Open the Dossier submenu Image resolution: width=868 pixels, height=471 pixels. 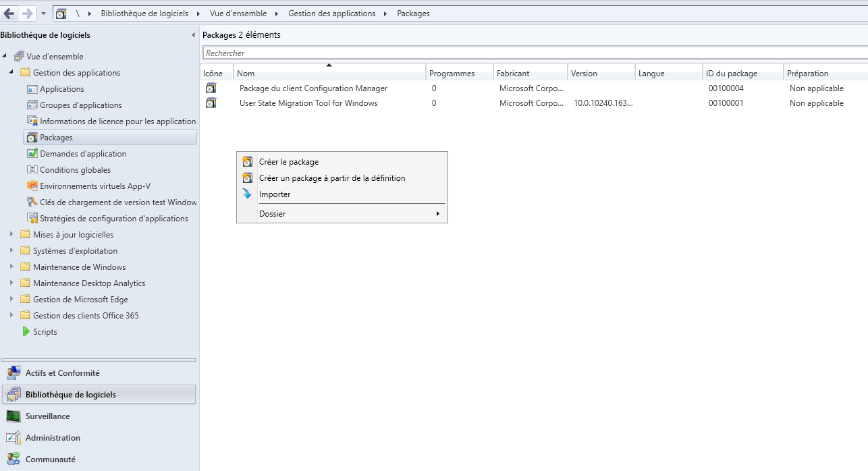click(x=342, y=214)
